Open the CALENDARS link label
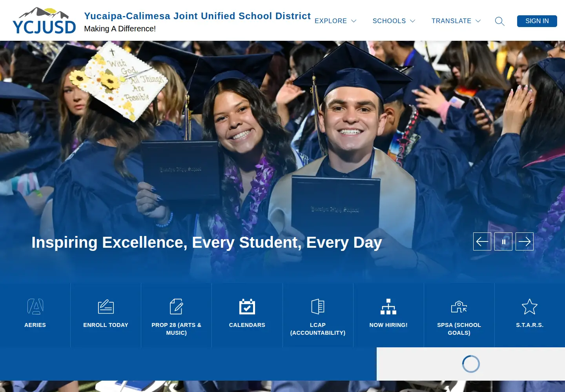Viewport: 565px width, 392px height. tap(247, 325)
